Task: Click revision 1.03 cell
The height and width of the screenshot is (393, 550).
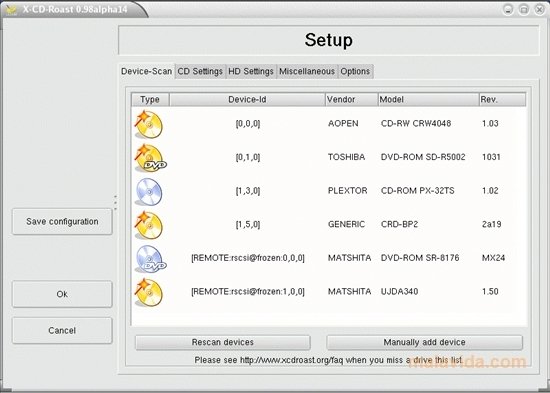Action: (490, 124)
